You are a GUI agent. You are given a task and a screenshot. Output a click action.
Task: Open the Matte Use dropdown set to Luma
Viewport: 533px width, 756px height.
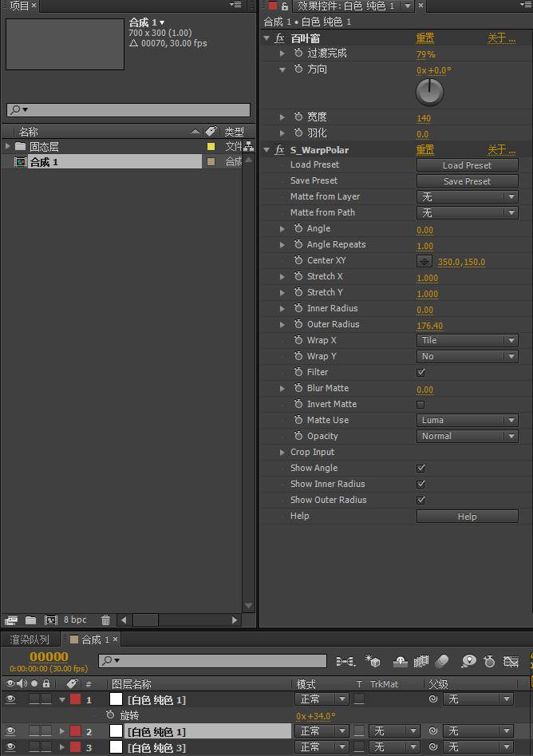[x=467, y=421]
